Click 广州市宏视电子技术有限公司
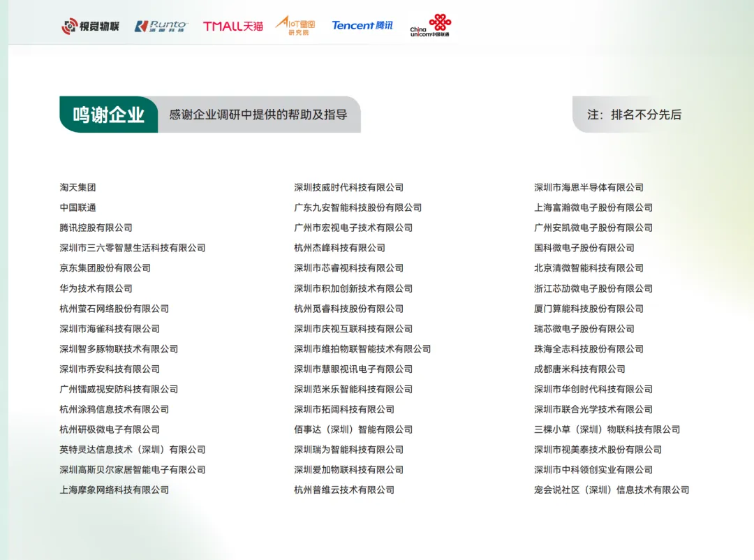 click(353, 228)
